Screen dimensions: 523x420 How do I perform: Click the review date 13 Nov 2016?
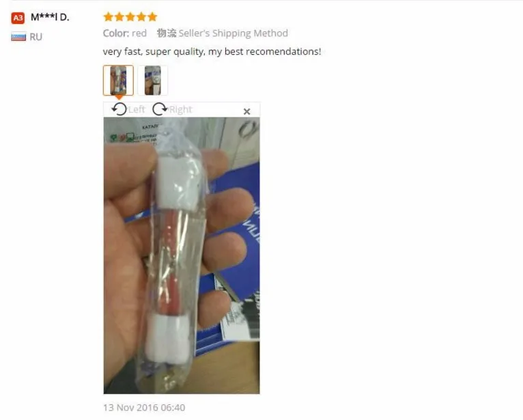144,408
